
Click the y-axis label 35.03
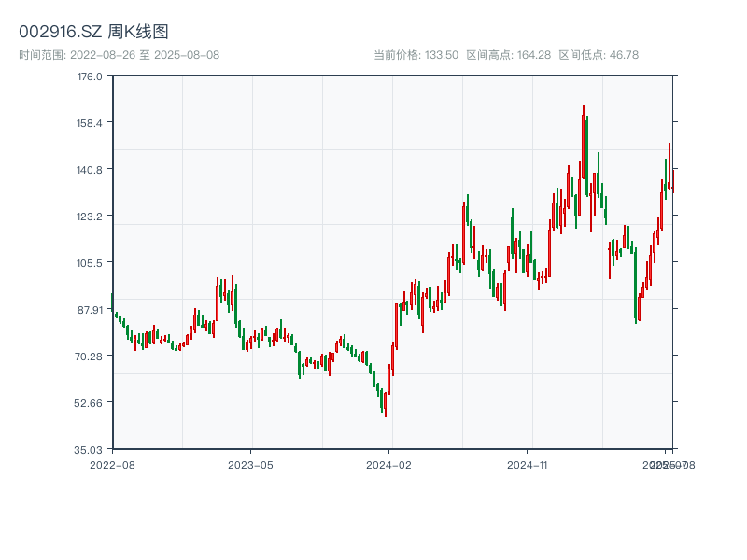88,450
